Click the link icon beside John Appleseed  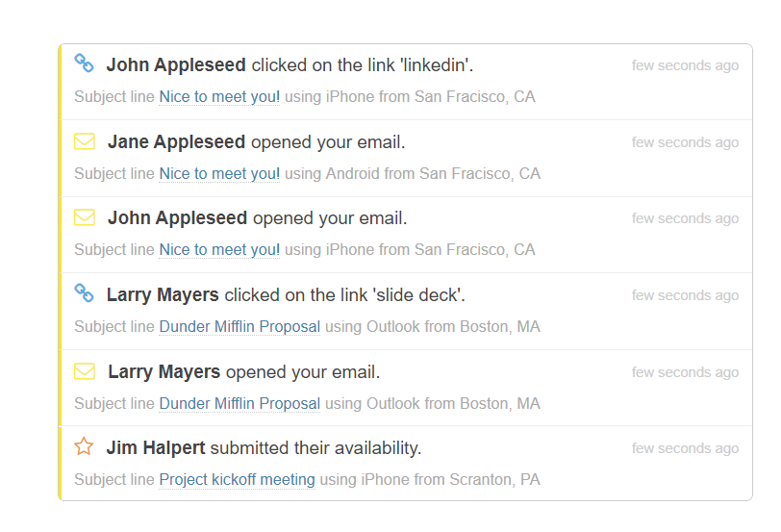(85, 63)
